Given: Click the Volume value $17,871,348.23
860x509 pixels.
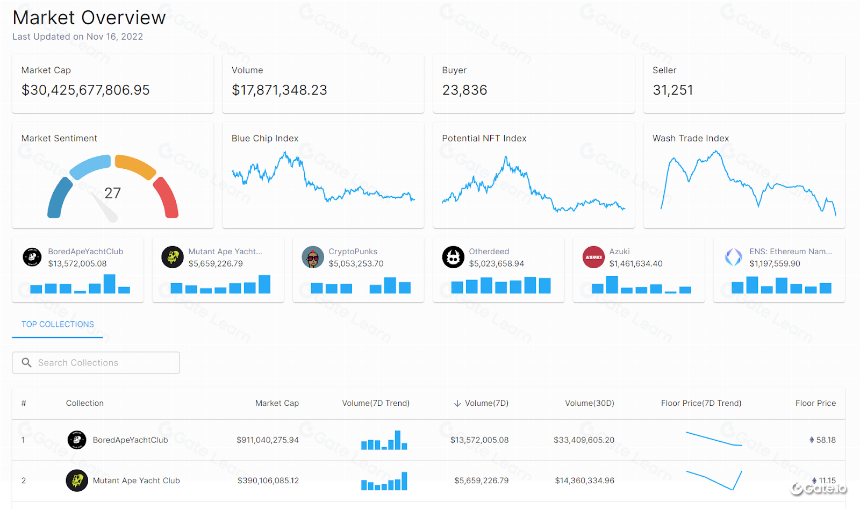Looking at the screenshot, I should click(x=279, y=90).
